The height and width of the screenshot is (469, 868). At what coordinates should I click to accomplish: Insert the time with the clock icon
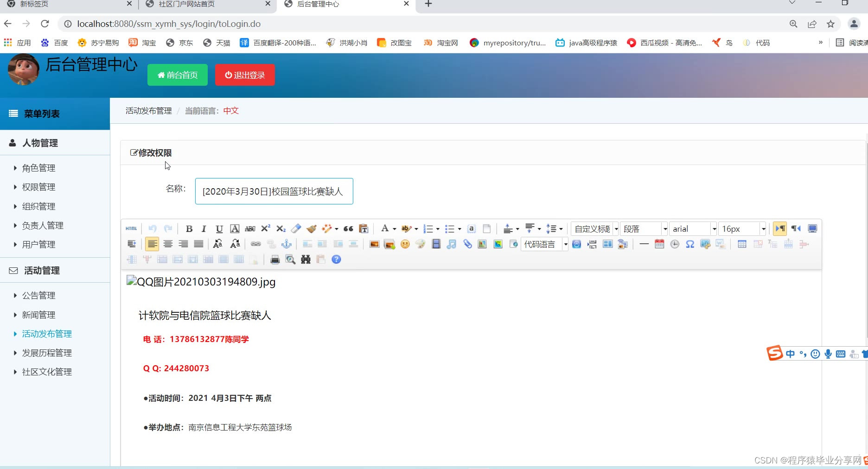coord(675,244)
